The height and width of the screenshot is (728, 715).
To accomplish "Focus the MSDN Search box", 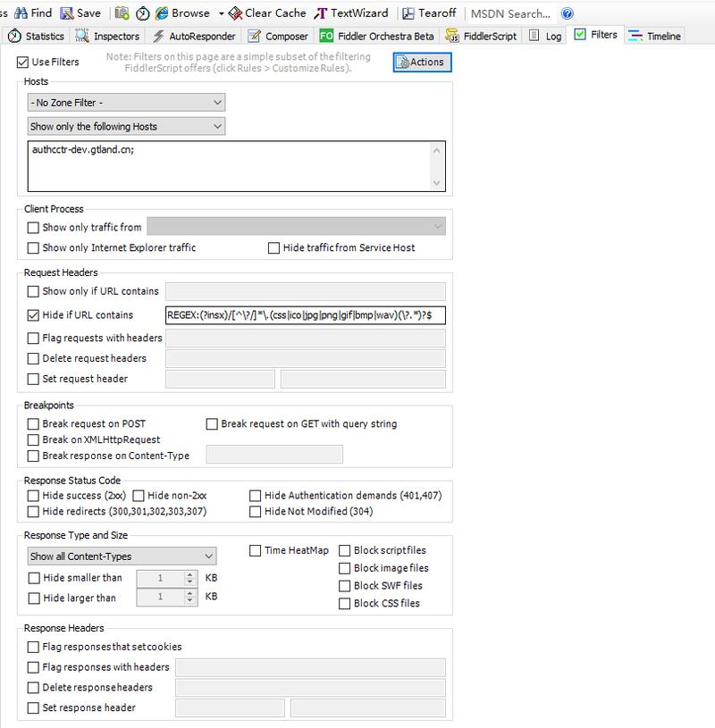I will click(510, 14).
